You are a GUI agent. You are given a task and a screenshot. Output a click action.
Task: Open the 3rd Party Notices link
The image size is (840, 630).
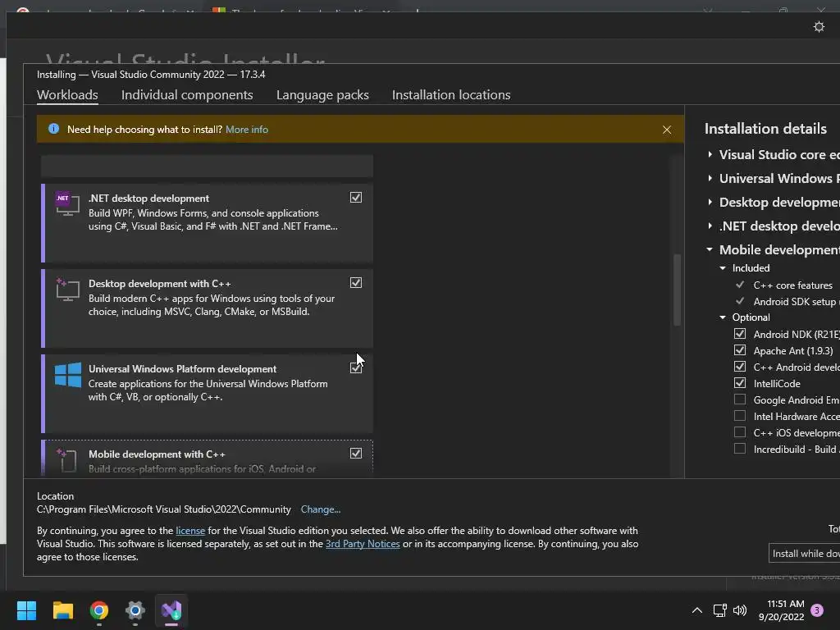pos(363,544)
